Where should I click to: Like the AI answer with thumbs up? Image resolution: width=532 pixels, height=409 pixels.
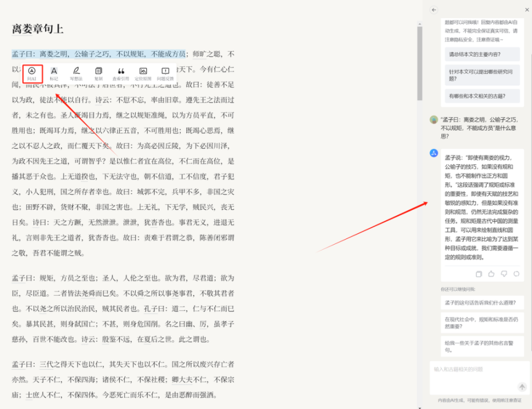coord(491,274)
